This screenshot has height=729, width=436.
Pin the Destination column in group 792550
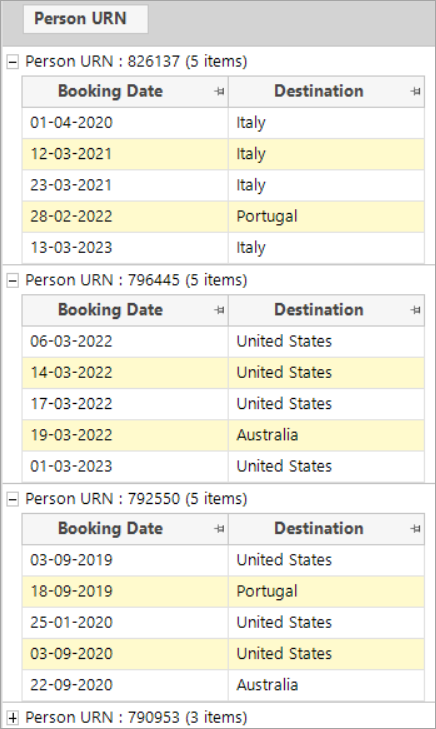[416, 529]
